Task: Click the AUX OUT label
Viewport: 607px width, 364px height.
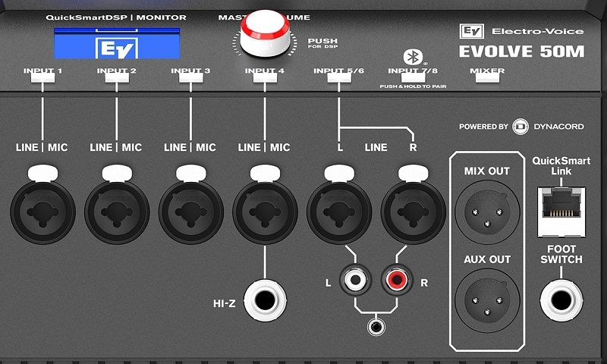Action: click(x=487, y=259)
